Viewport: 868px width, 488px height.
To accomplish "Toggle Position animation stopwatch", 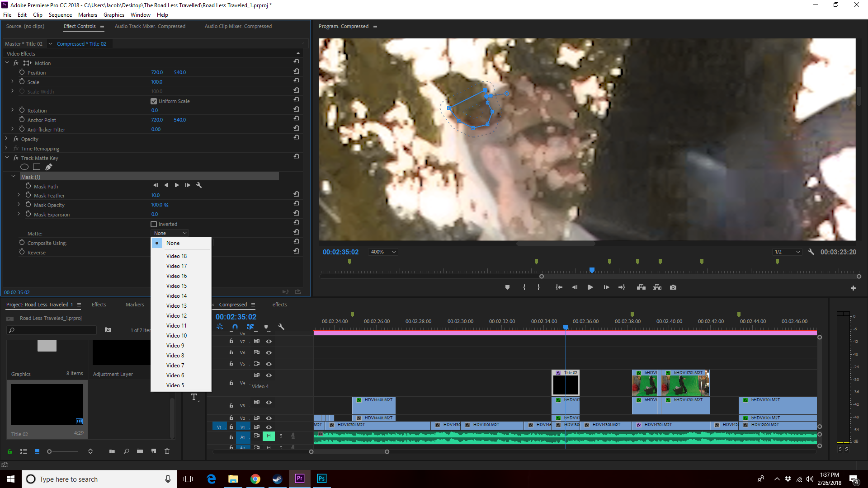I will 22,72.
